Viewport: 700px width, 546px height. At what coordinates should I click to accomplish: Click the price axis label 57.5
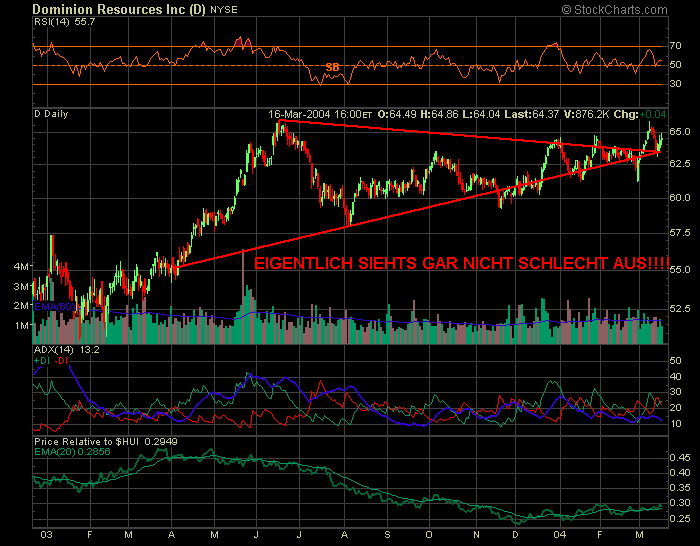coord(679,233)
